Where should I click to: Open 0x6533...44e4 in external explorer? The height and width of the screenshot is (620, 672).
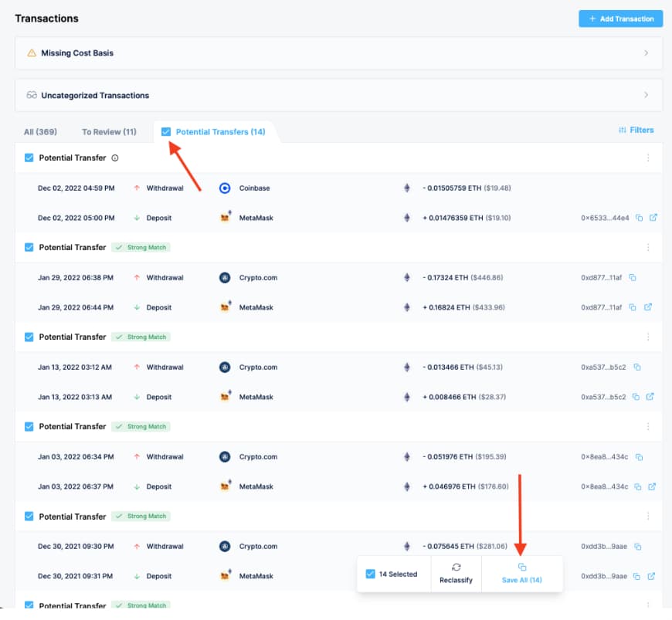coord(653,218)
